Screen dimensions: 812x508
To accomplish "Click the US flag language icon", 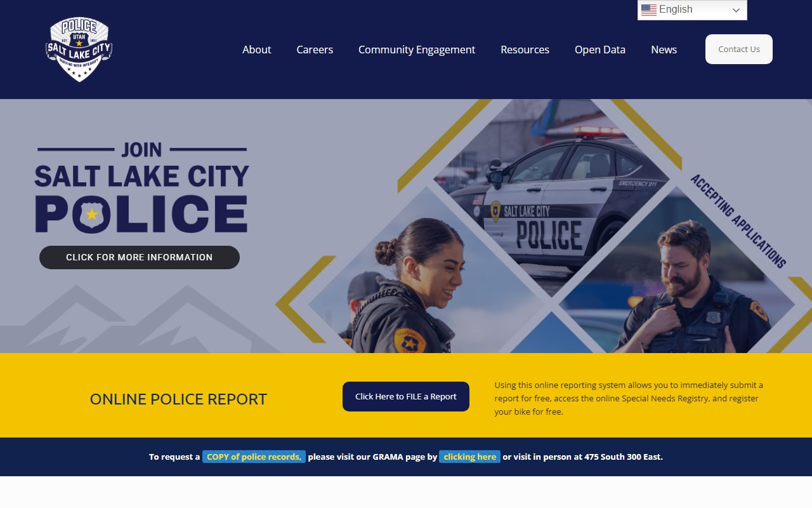I will coord(648,10).
